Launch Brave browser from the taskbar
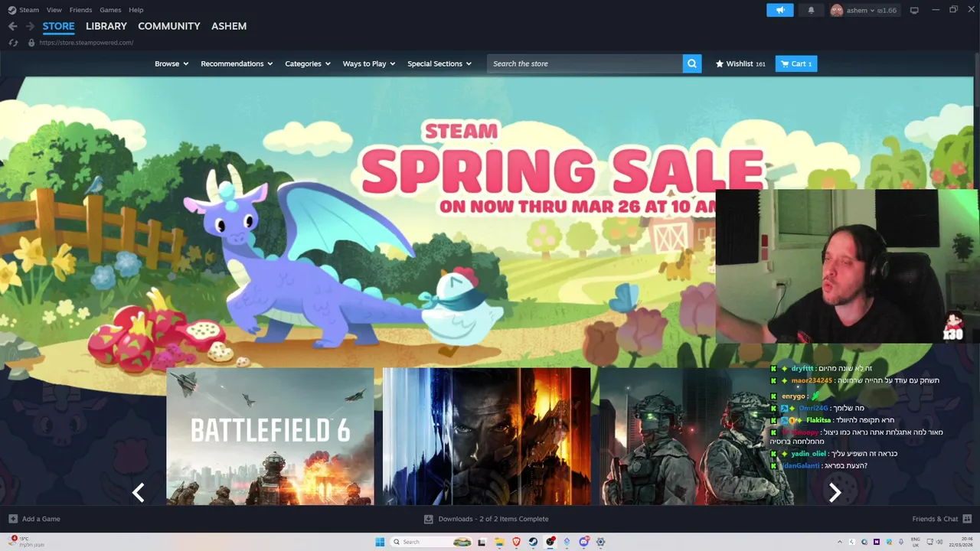The height and width of the screenshot is (551, 980). [516, 542]
